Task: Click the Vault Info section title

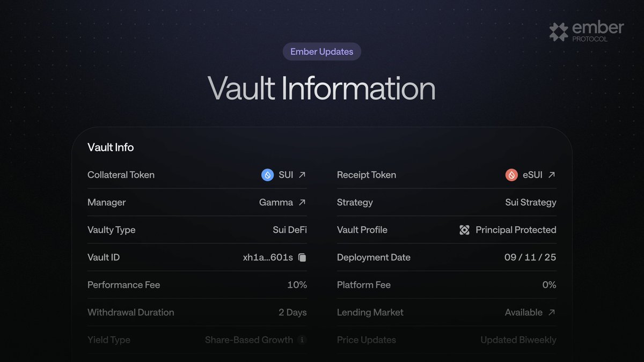Action: click(x=111, y=147)
